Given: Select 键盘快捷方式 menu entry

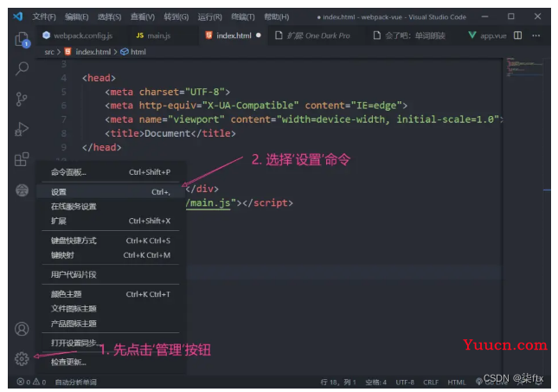Looking at the screenshot, I should click(111, 241).
